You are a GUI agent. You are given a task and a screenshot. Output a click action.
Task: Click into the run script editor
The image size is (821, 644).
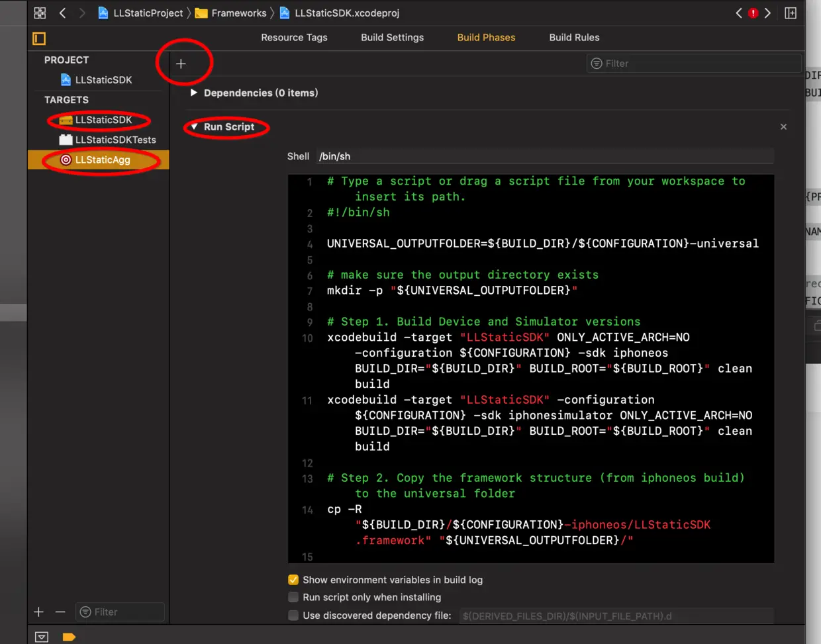(x=531, y=369)
